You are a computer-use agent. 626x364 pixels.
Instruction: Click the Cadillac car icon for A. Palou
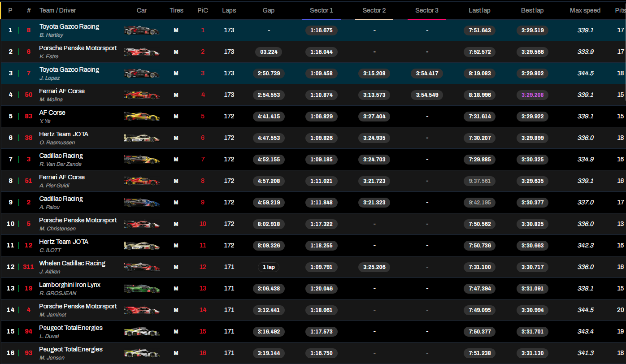pyautogui.click(x=141, y=203)
